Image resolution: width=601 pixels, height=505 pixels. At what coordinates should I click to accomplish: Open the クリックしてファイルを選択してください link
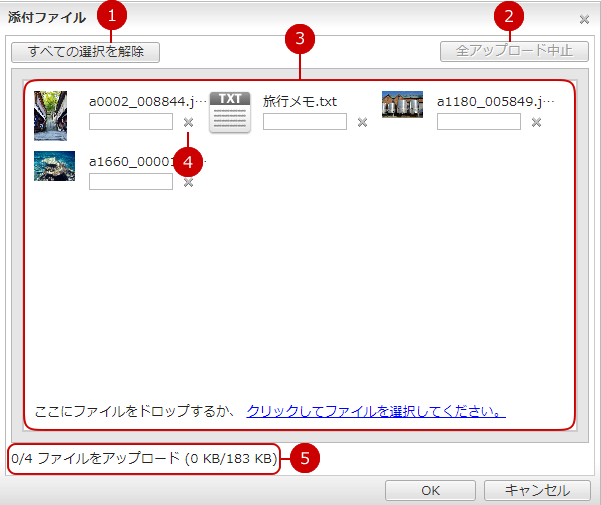[375, 411]
